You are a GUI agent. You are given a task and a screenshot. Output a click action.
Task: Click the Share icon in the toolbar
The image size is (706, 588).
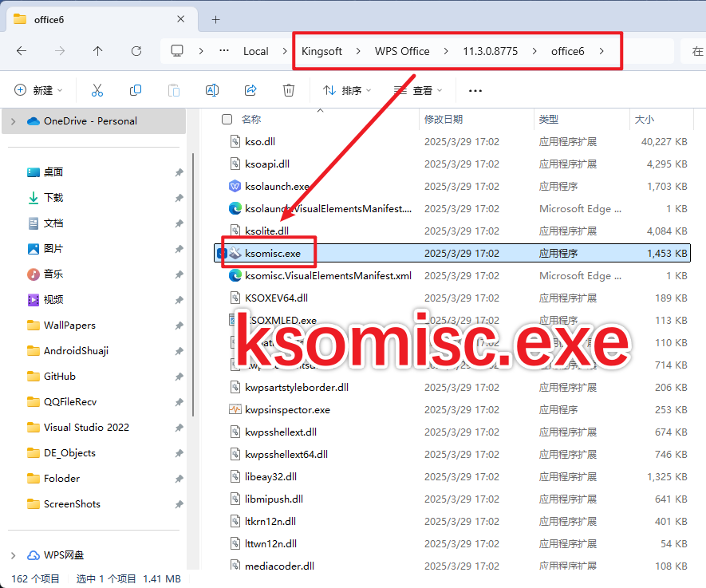click(250, 90)
